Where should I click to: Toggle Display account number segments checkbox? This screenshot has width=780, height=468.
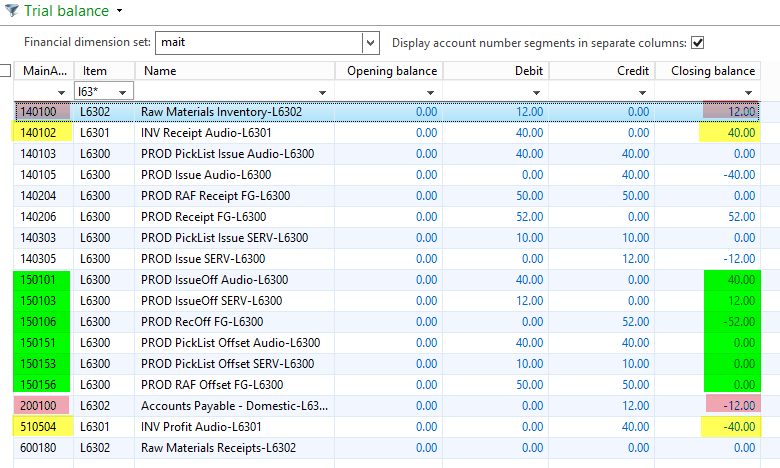coord(698,43)
